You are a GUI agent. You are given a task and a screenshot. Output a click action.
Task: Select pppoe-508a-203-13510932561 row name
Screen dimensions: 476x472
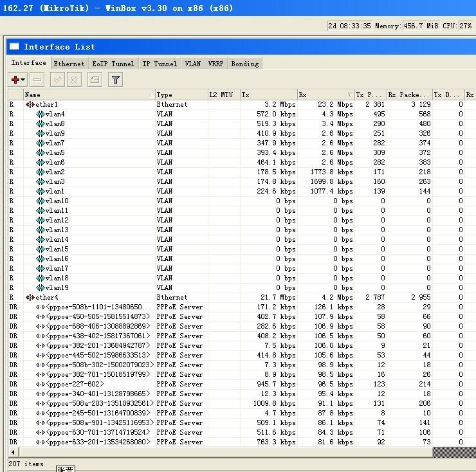(100, 403)
